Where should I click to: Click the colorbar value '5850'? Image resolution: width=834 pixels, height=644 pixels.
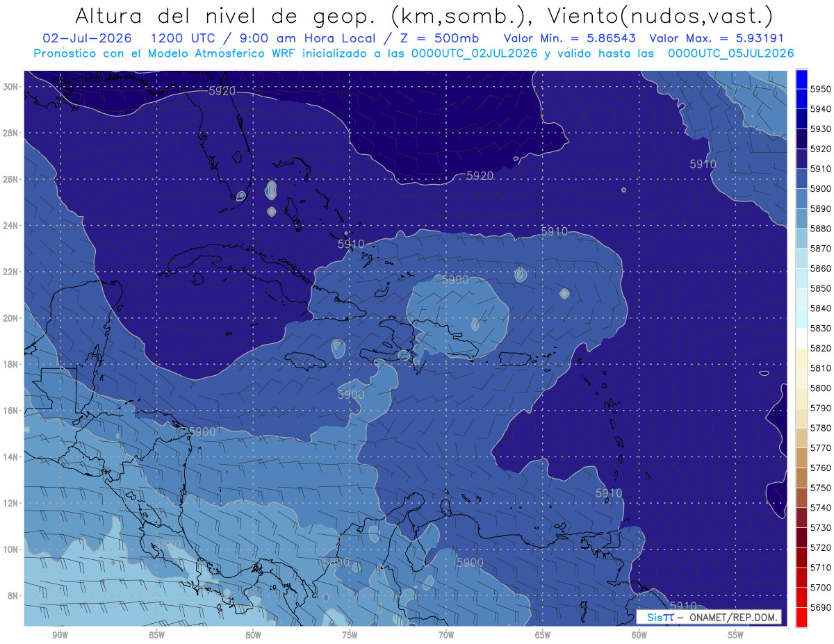tap(821, 288)
